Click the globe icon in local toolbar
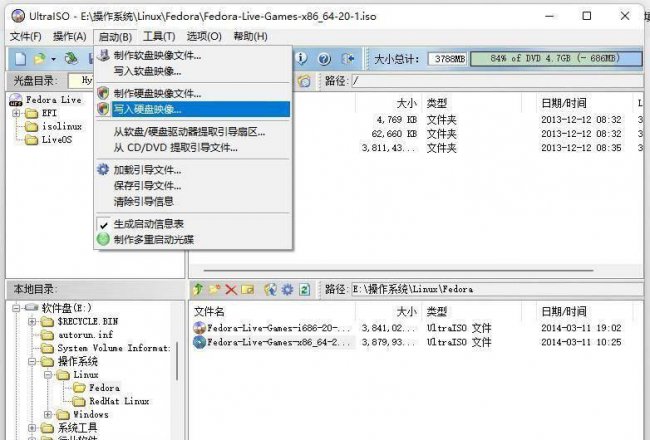Viewport: 650px width, 440px height. pos(271,289)
